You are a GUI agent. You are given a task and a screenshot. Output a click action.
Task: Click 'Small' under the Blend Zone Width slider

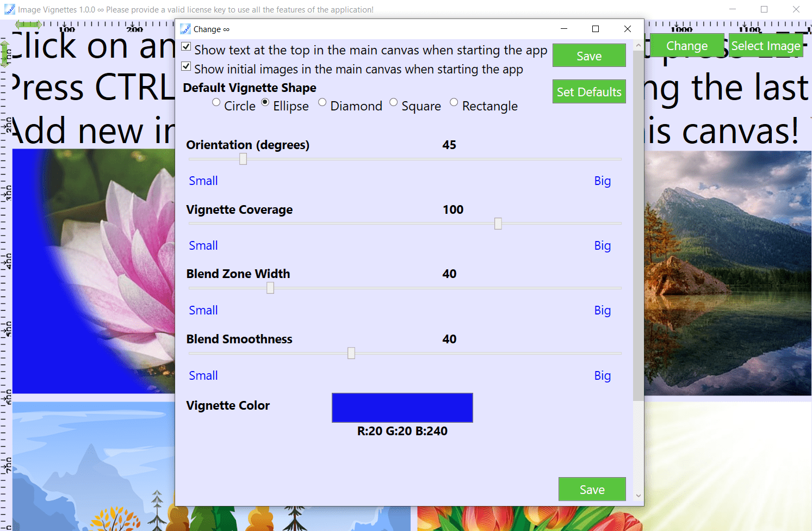pyautogui.click(x=203, y=310)
